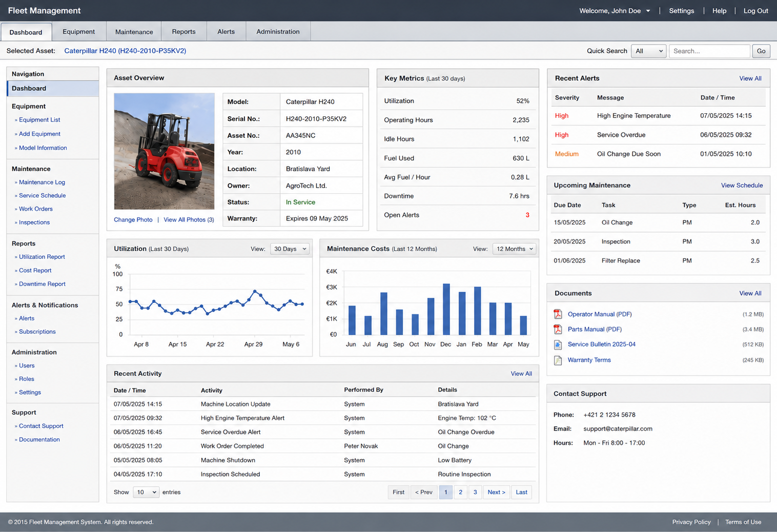The height and width of the screenshot is (532, 777).
Task: Switch to the Equipment tab
Action: [79, 31]
